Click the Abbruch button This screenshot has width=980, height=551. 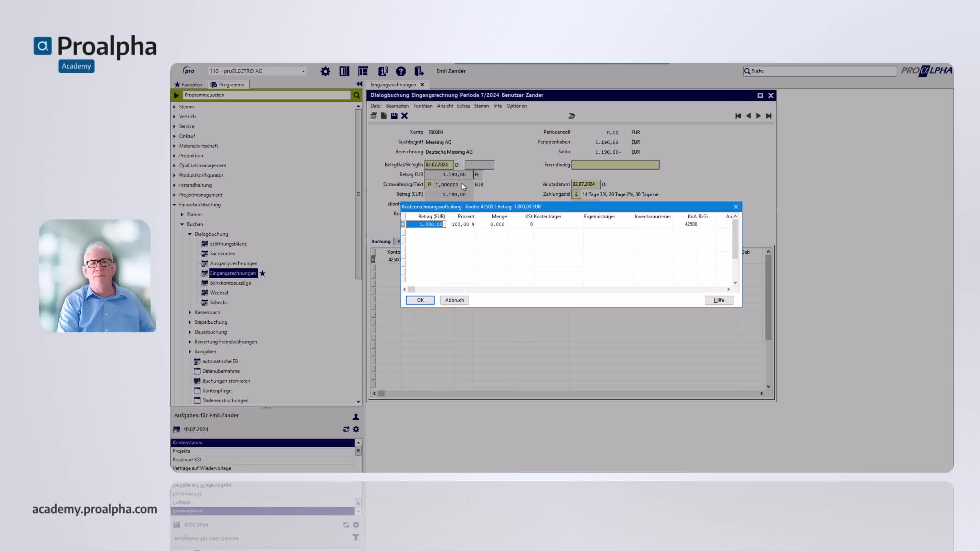point(454,300)
